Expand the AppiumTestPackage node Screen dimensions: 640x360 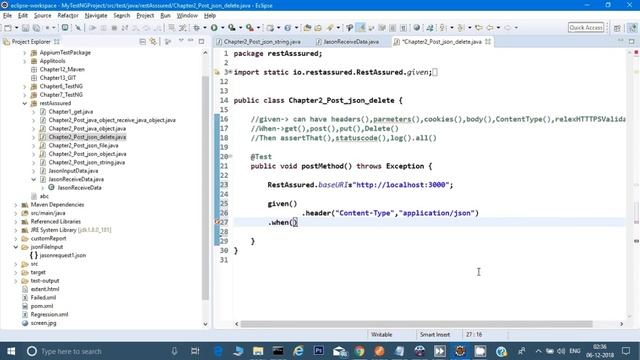tap(25, 53)
